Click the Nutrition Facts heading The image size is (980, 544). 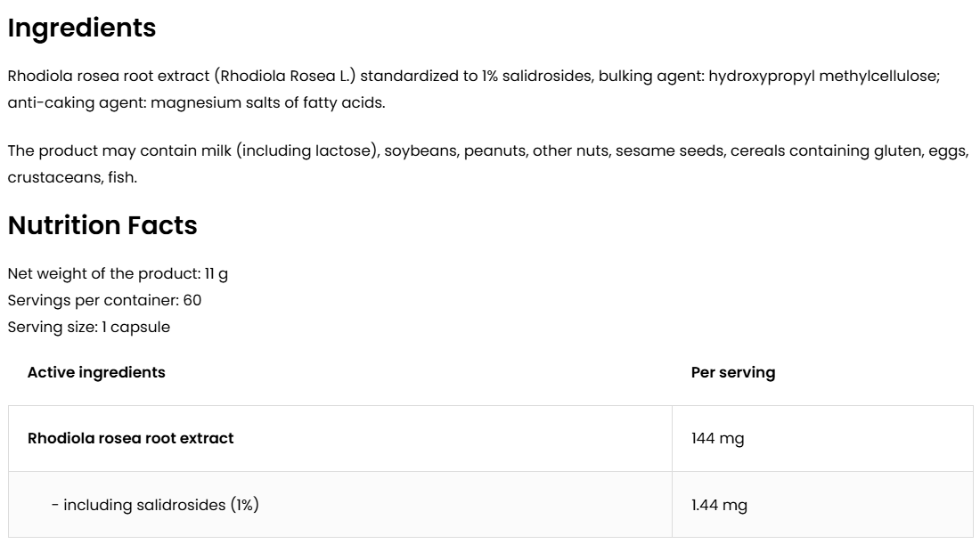point(102,226)
